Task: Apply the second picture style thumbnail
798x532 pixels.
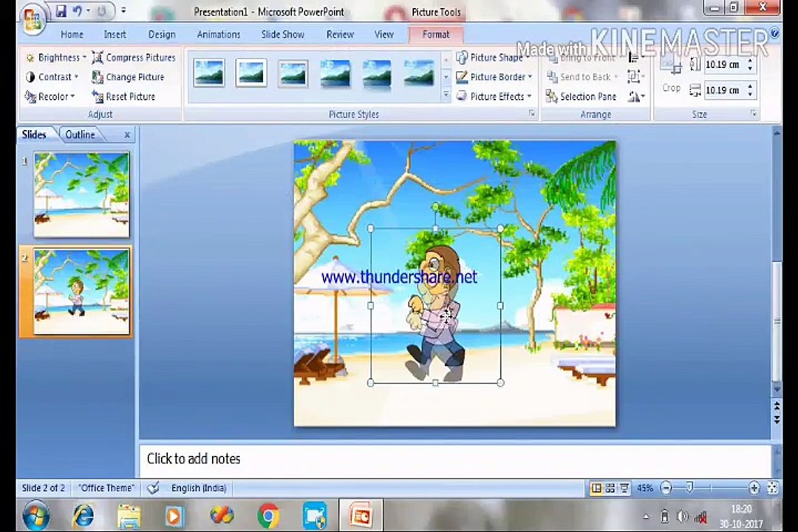Action: point(251,73)
